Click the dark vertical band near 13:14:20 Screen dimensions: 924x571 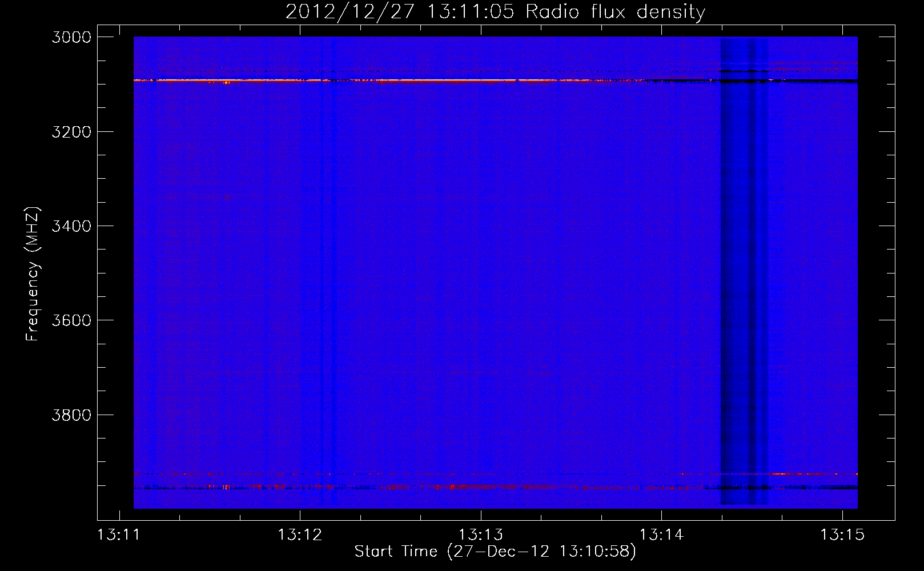tap(744, 272)
